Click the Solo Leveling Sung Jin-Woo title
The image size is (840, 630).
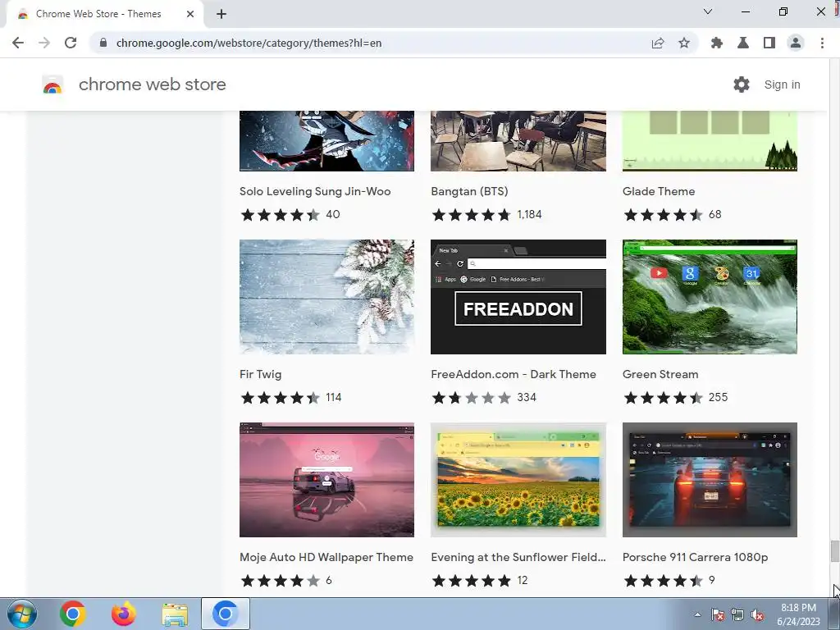[x=315, y=191]
